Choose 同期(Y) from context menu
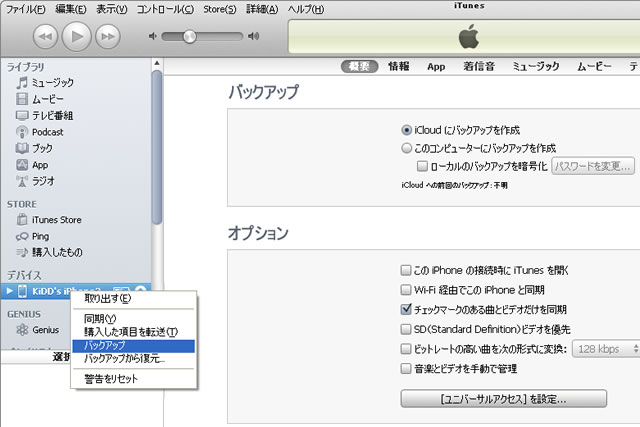 point(133,318)
